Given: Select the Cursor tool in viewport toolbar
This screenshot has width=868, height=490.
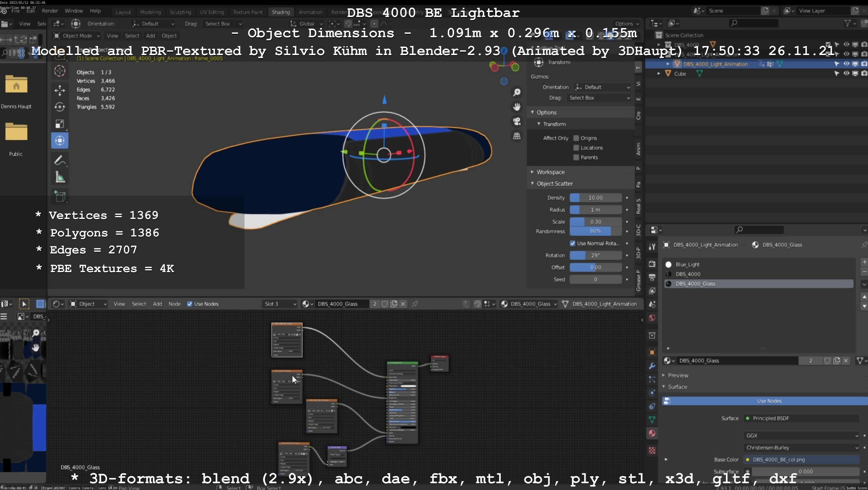Looking at the screenshot, I should 60,71.
